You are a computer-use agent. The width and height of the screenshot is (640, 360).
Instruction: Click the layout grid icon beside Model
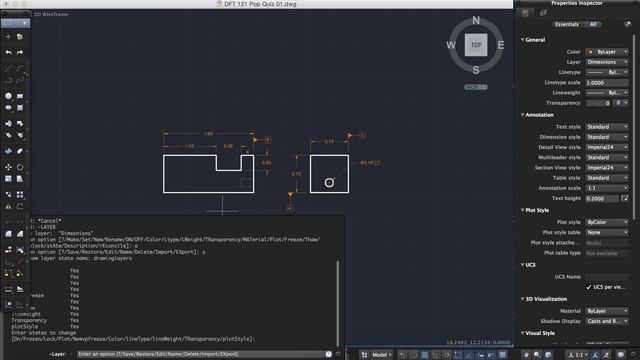(x=364, y=355)
